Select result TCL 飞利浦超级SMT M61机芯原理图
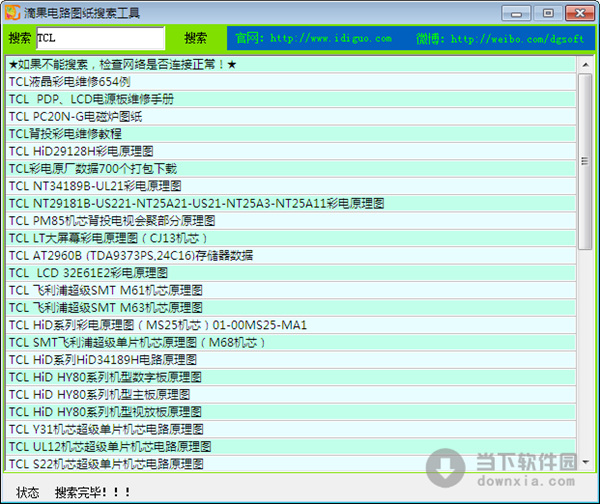Viewport: 600px width, 504px height. click(x=291, y=290)
